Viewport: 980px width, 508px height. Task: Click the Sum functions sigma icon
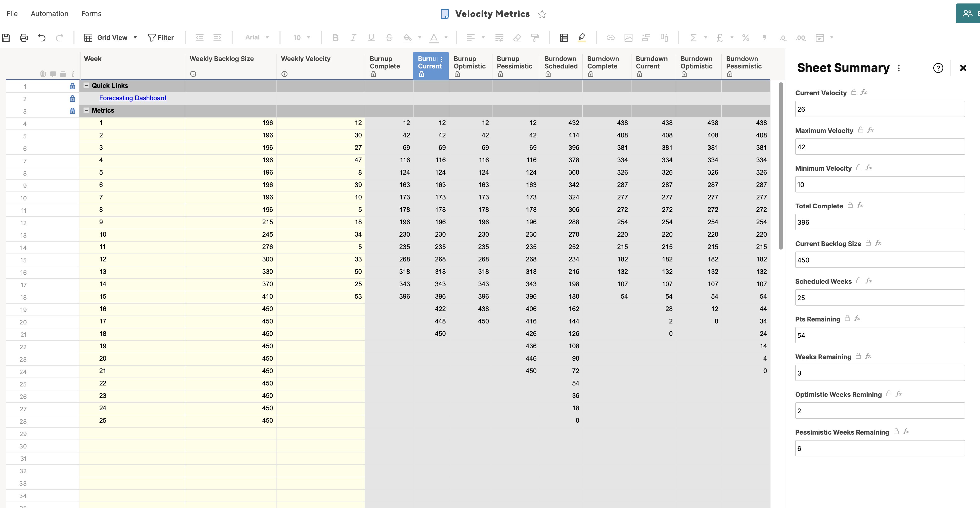point(693,38)
